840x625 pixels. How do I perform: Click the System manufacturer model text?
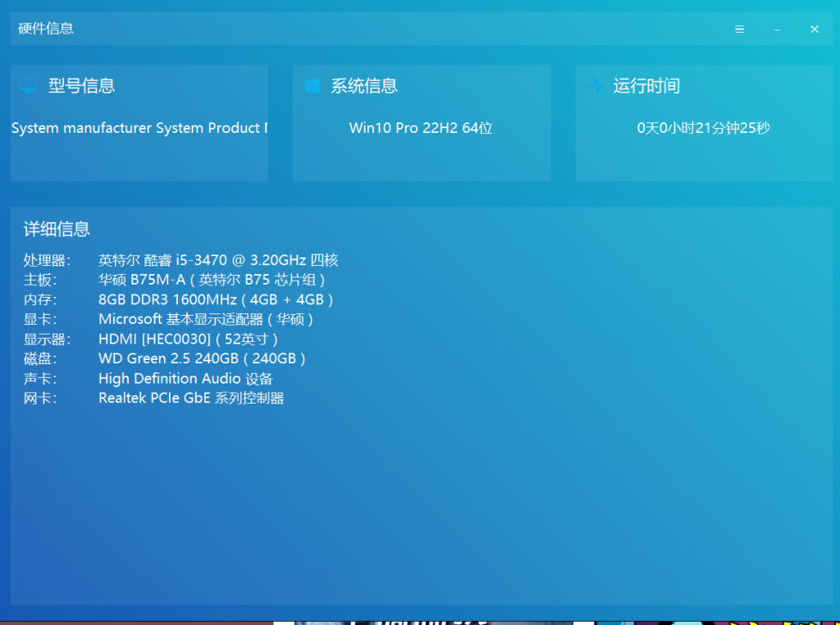click(x=139, y=129)
